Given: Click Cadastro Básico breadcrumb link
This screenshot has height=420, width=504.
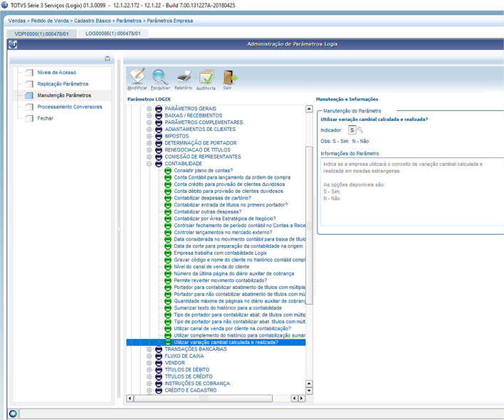Looking at the screenshot, I should pos(93,21).
